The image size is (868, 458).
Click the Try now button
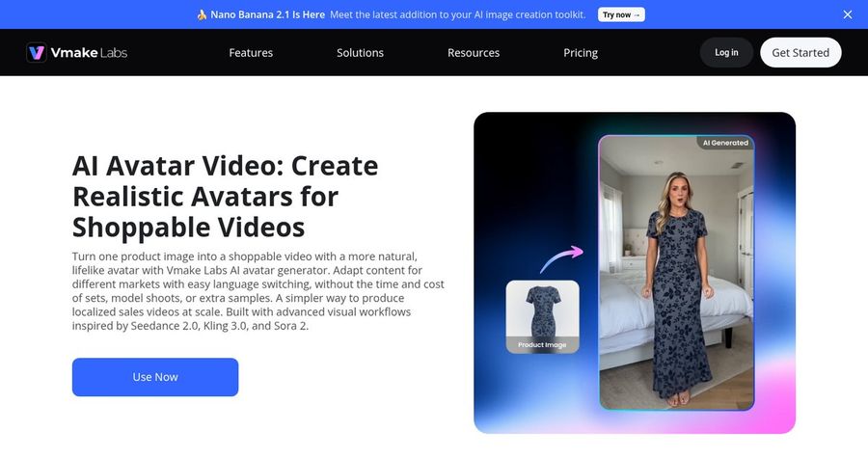pos(621,14)
